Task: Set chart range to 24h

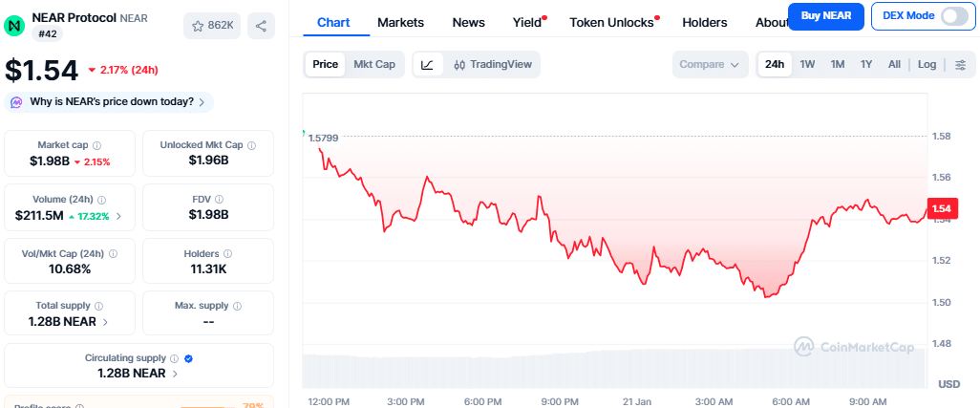Action: 775,64
